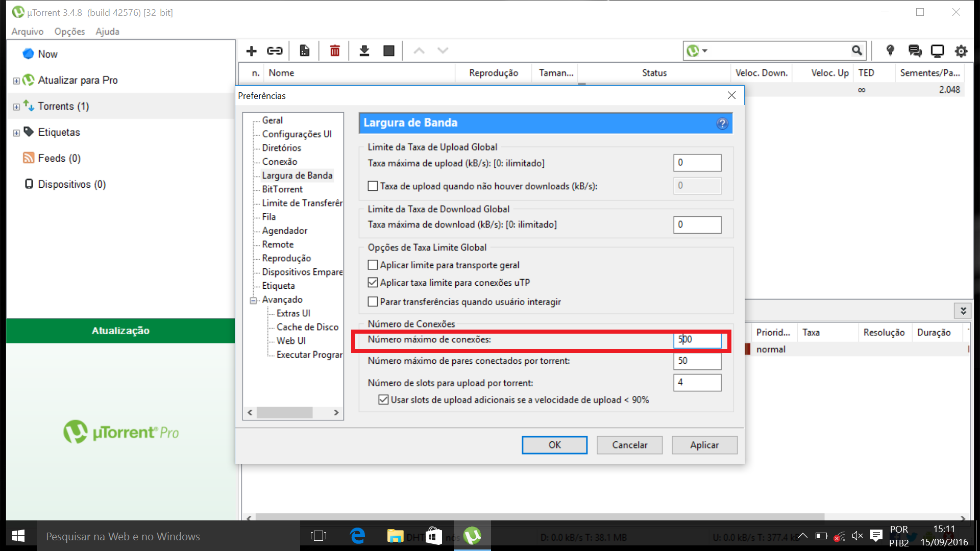The width and height of the screenshot is (980, 551).
Task: Click the search magnifier icon
Action: coord(857,51)
